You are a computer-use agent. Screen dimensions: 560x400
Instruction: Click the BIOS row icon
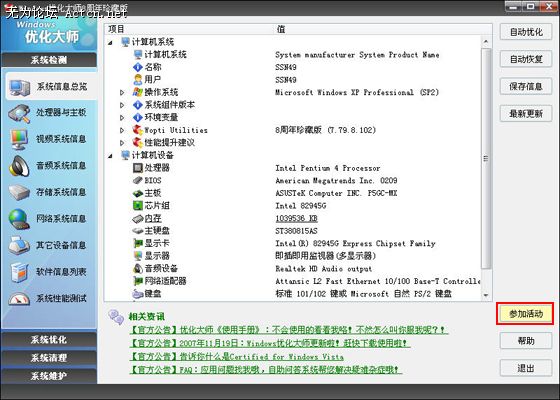coord(138,180)
